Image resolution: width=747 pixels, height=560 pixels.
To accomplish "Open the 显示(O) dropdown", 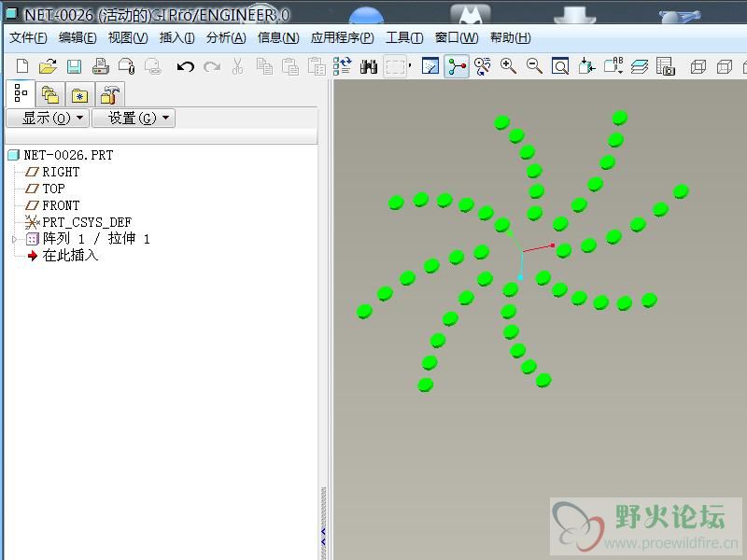I will point(48,118).
